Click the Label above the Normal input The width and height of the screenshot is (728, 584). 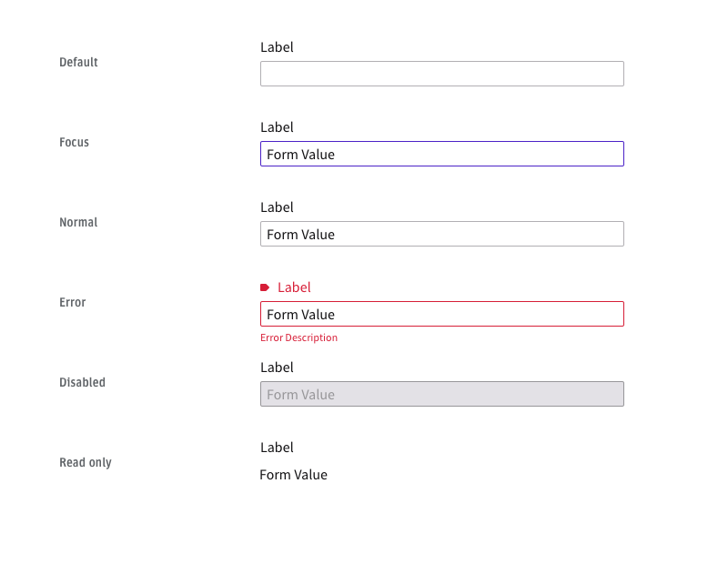click(x=277, y=206)
